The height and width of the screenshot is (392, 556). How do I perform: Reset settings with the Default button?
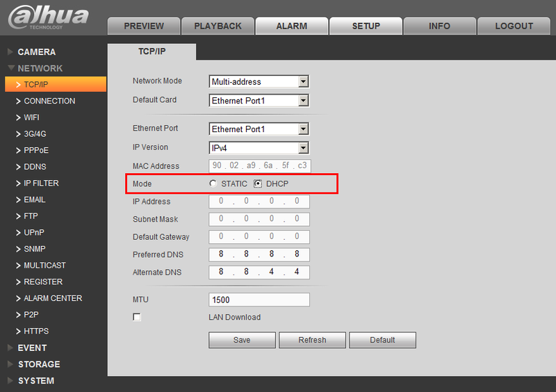coord(382,340)
